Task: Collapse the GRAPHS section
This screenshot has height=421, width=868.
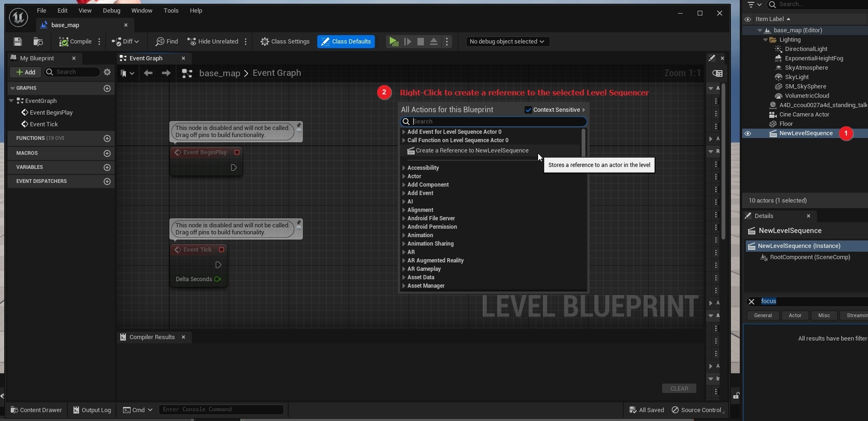Action: pos(12,88)
